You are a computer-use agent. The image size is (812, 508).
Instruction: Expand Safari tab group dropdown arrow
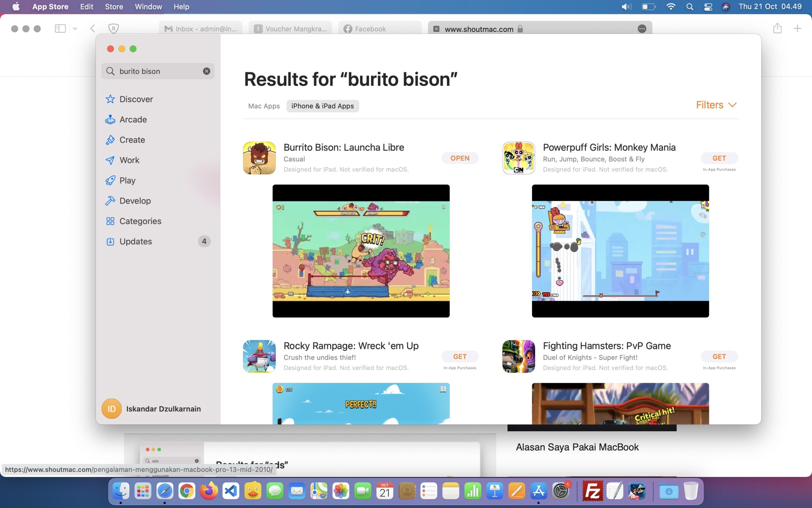coord(75,29)
